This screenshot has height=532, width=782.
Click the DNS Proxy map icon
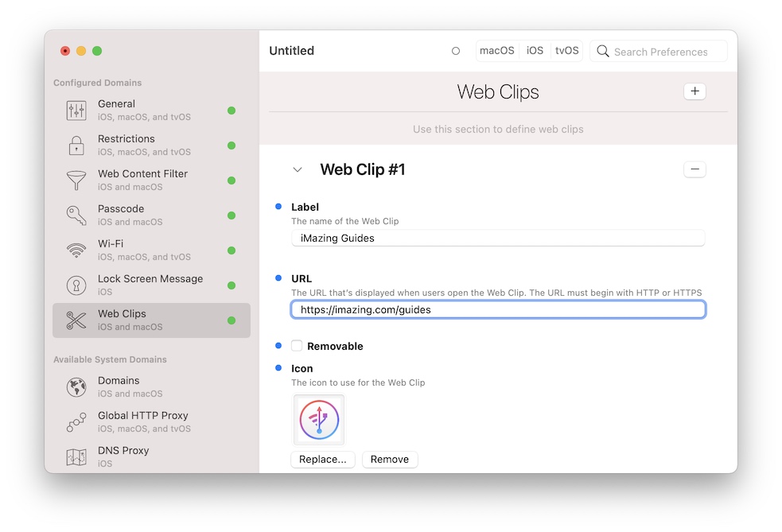coord(76,457)
